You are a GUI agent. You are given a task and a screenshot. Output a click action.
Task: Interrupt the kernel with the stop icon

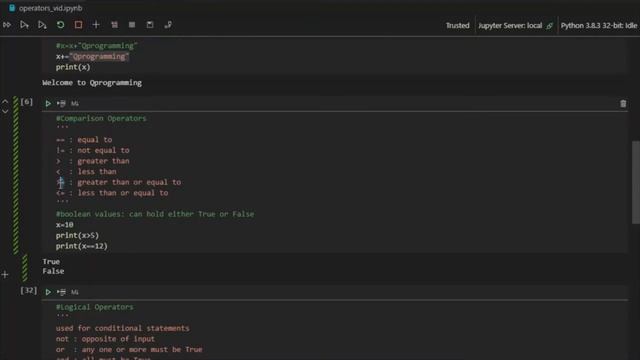click(78, 25)
